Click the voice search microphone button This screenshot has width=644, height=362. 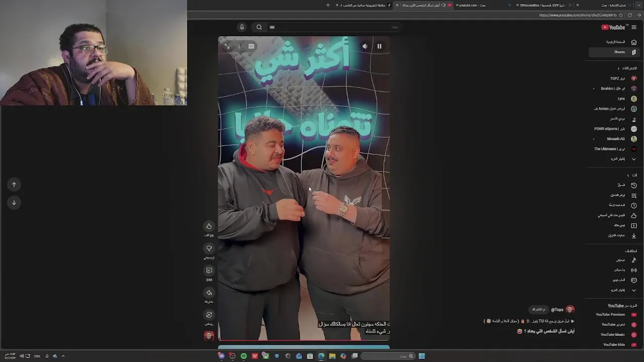click(x=242, y=27)
